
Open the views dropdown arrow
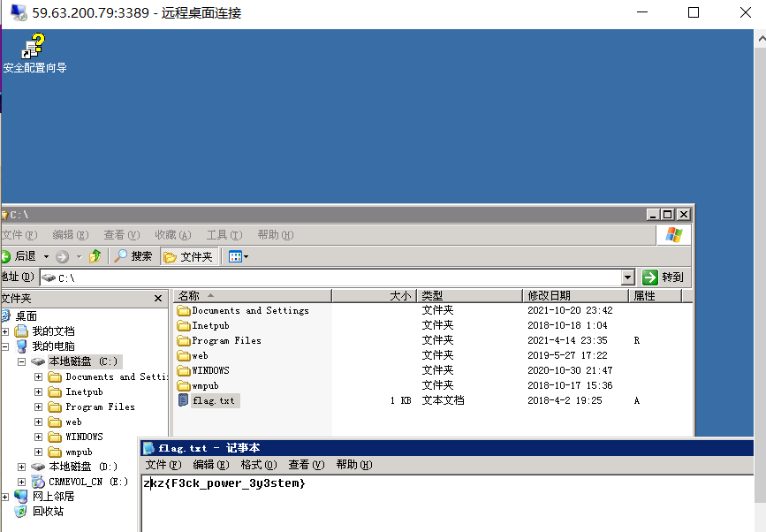click(246, 257)
